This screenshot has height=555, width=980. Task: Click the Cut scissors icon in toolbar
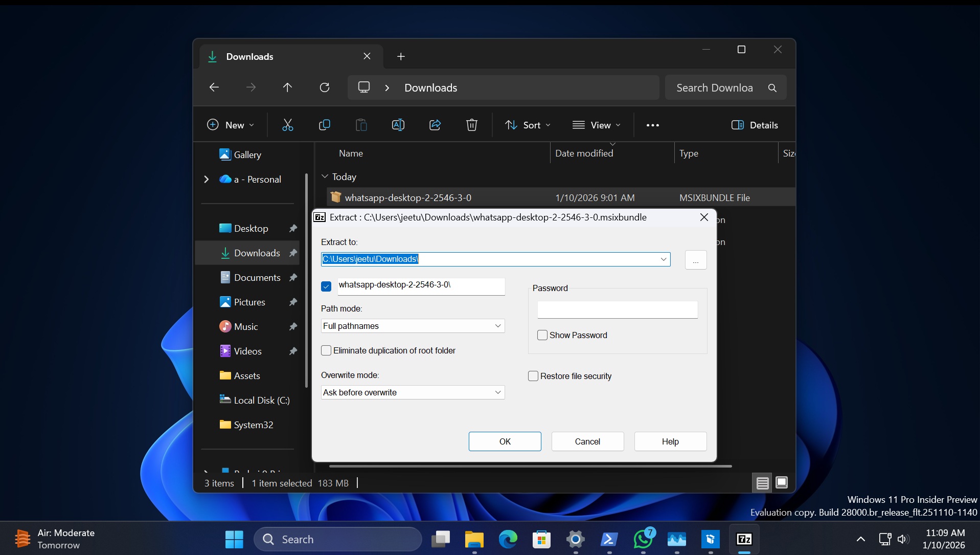pyautogui.click(x=288, y=125)
